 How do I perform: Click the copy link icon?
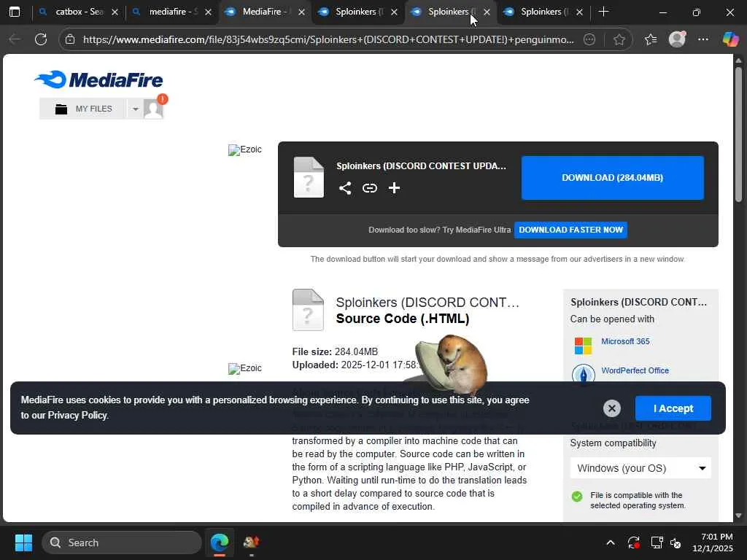370,188
